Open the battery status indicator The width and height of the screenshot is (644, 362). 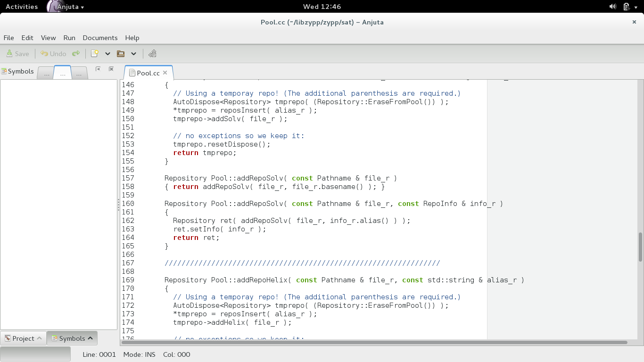pyautogui.click(x=626, y=7)
